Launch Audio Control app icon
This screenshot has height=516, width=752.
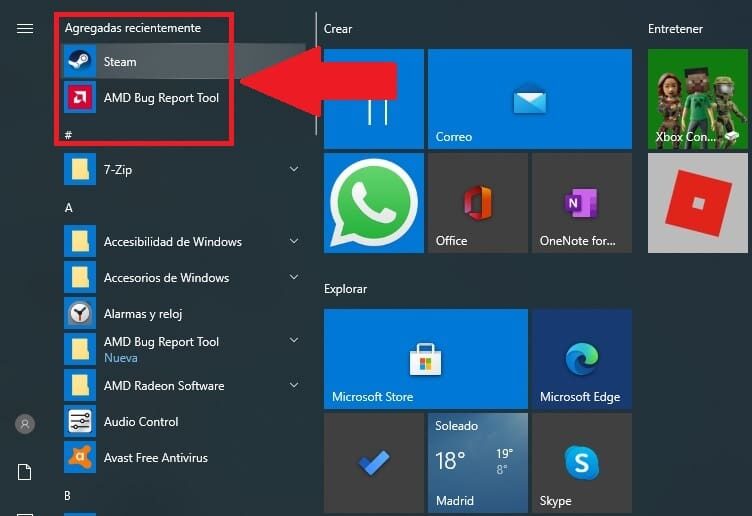[x=80, y=421]
